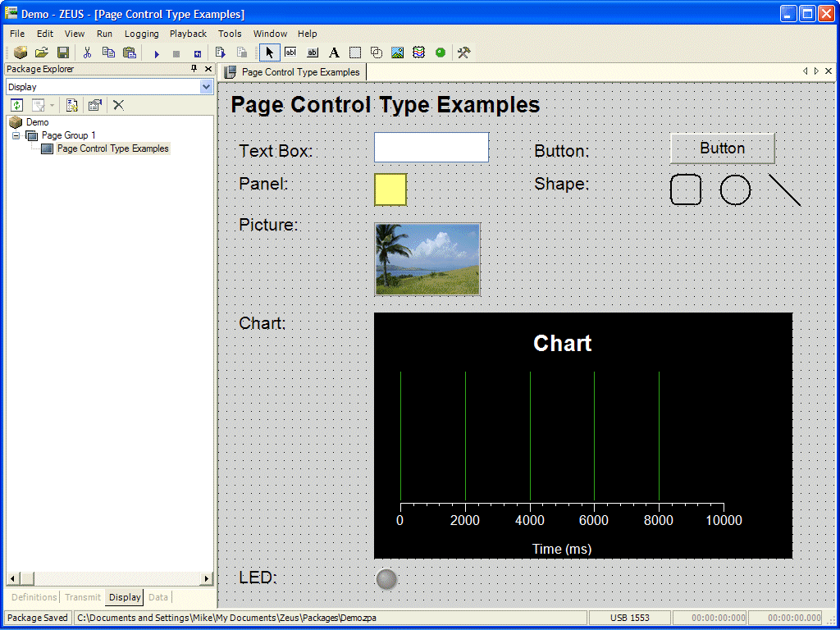Select the panel rectangle tool

355,52
